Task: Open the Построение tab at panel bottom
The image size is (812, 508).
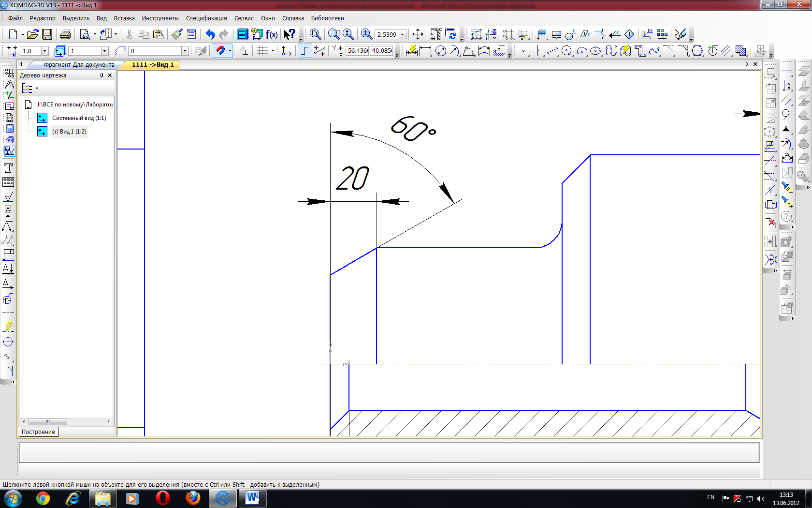Action: point(38,432)
